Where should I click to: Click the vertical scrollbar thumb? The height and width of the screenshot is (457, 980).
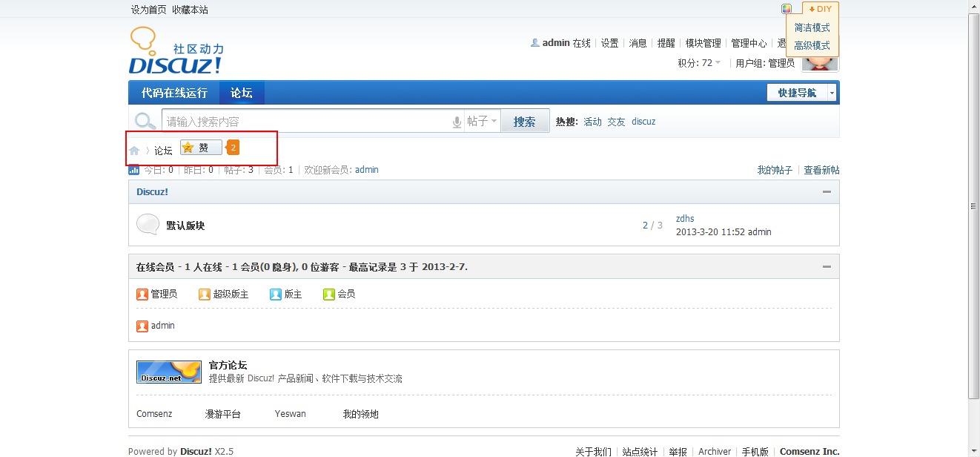(973, 206)
